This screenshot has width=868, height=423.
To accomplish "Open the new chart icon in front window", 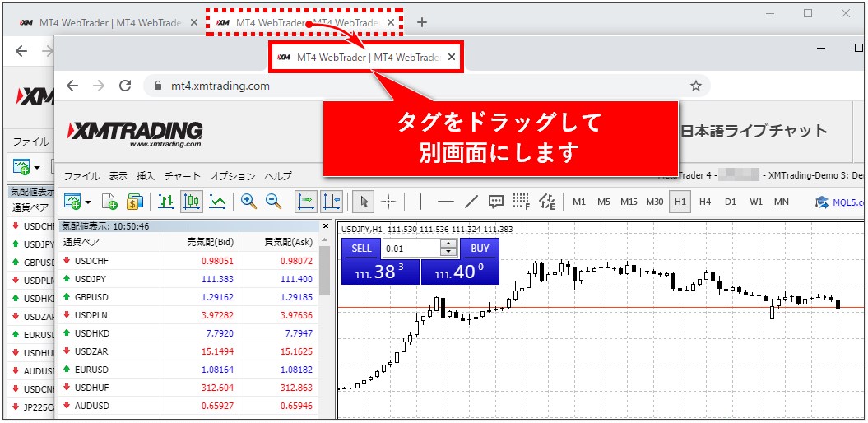I will (72, 202).
